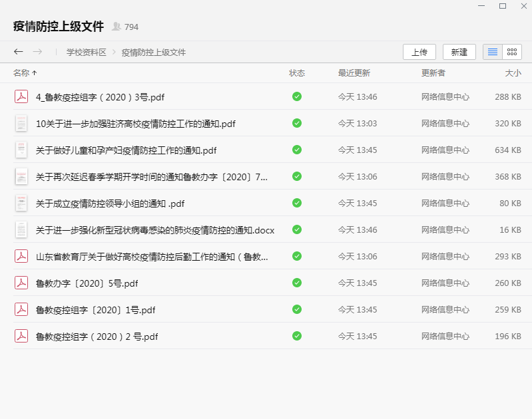Open 关于做好儿童和孕产妇疫情防控工作的通知.pdf

[127, 150]
